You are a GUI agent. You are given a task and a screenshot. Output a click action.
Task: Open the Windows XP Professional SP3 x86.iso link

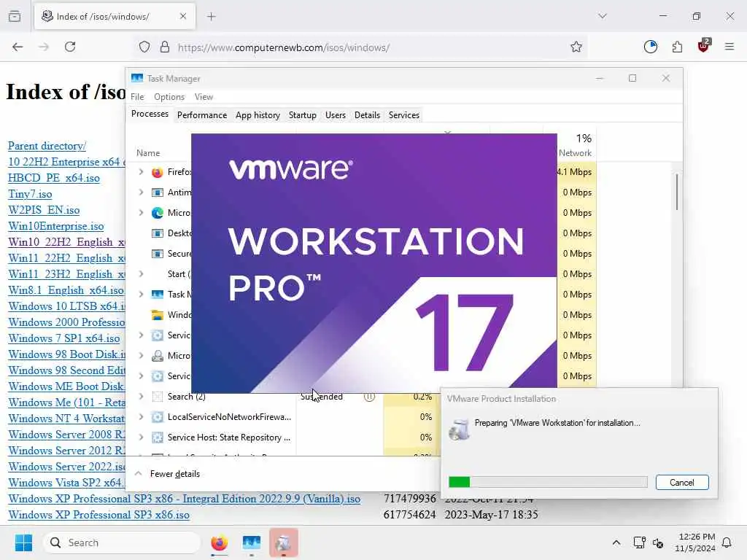[x=99, y=515]
